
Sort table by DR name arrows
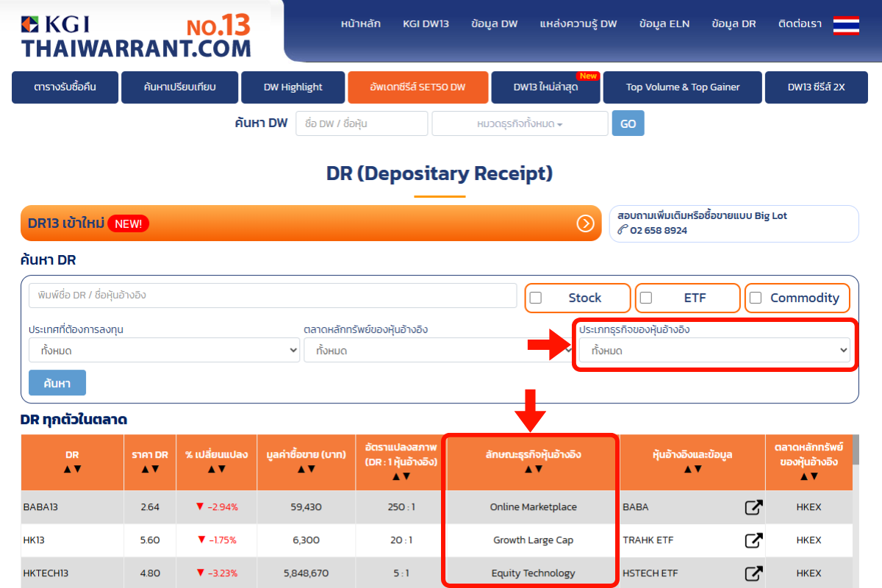[x=72, y=469]
